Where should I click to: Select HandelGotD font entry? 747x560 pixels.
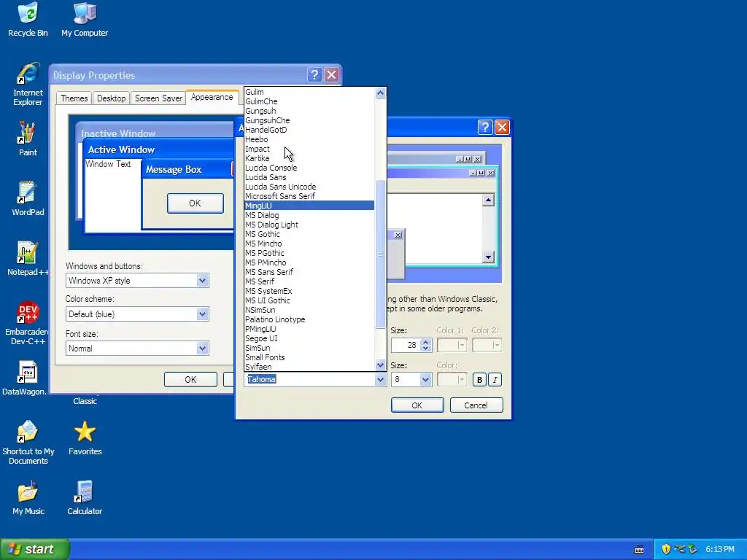click(309, 130)
